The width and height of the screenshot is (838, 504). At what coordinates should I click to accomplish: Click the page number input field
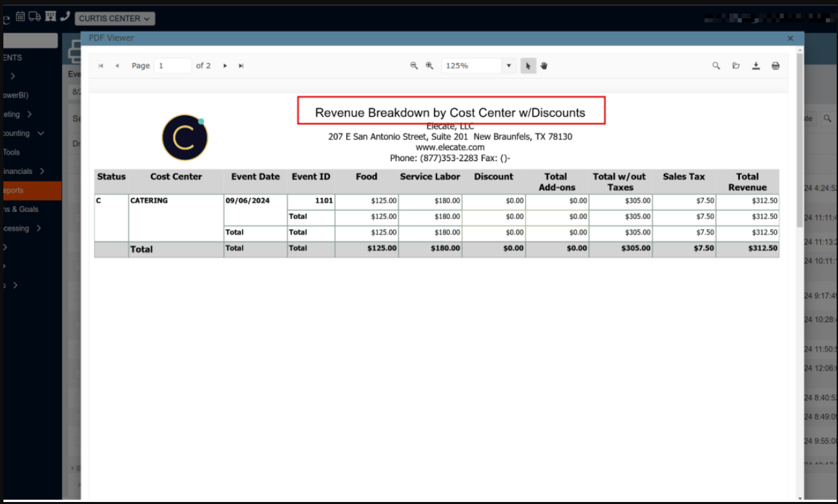click(173, 66)
